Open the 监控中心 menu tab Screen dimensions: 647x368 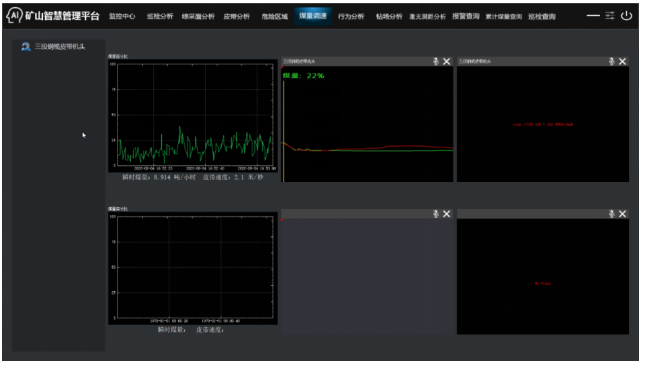pos(122,17)
